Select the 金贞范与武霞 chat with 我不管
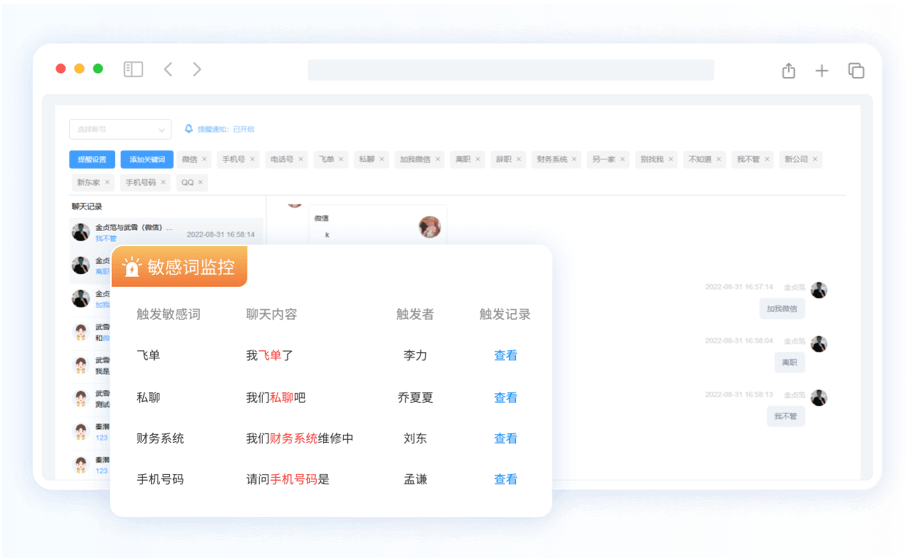 tap(166, 233)
